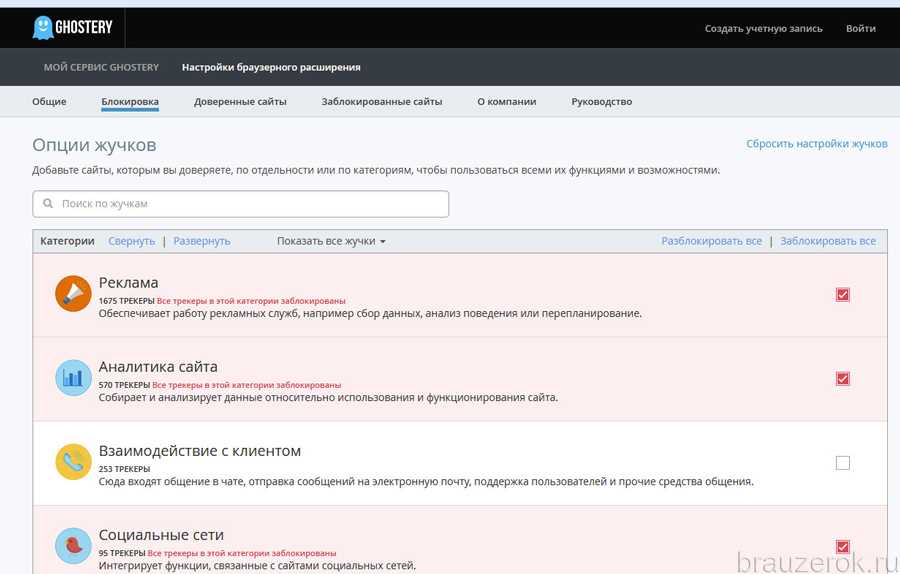Select the Блокировка tab
900x574 pixels.
[130, 102]
